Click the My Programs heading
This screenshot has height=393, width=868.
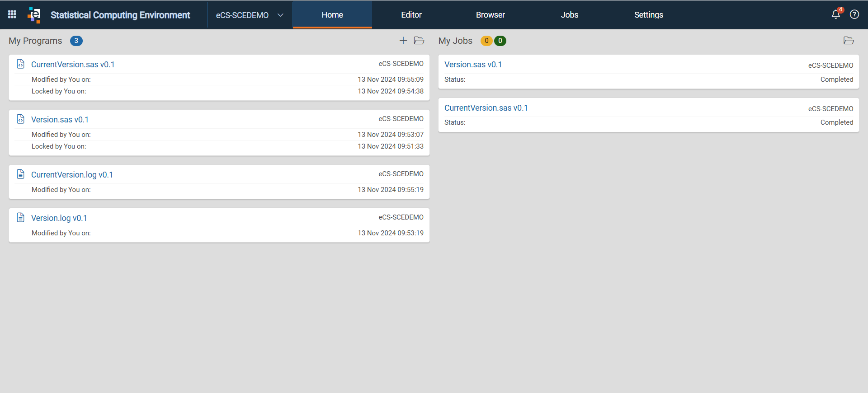pyautogui.click(x=35, y=41)
